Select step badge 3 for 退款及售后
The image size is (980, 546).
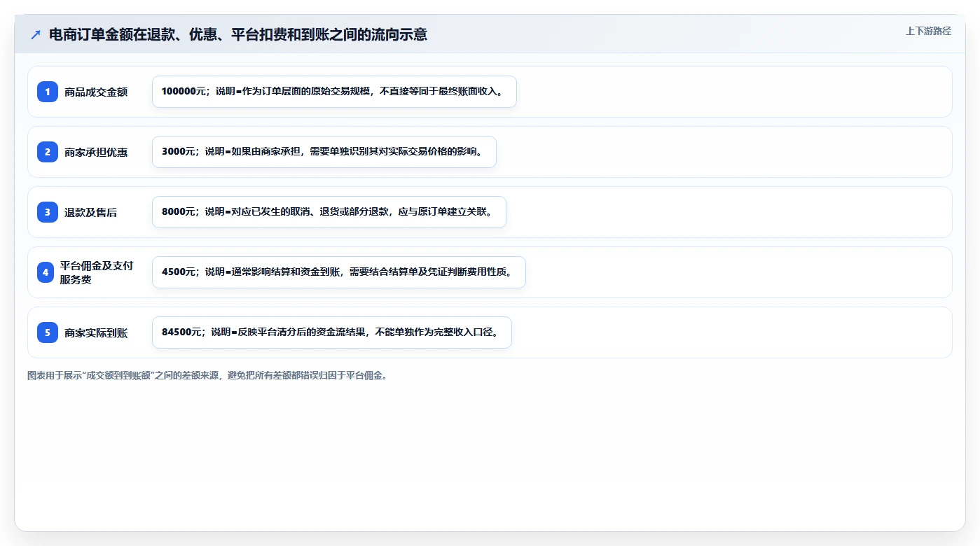pyautogui.click(x=48, y=212)
